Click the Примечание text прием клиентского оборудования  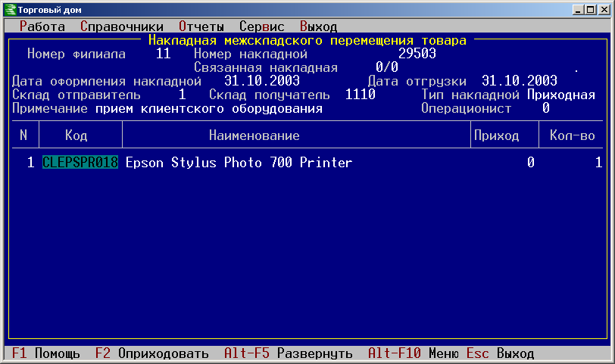[209, 108]
